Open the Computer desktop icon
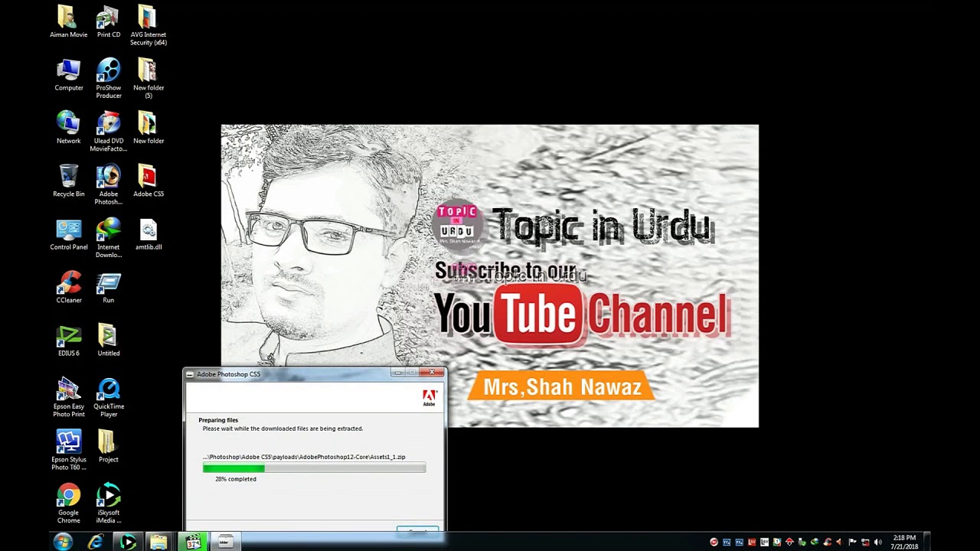 pyautogui.click(x=68, y=75)
